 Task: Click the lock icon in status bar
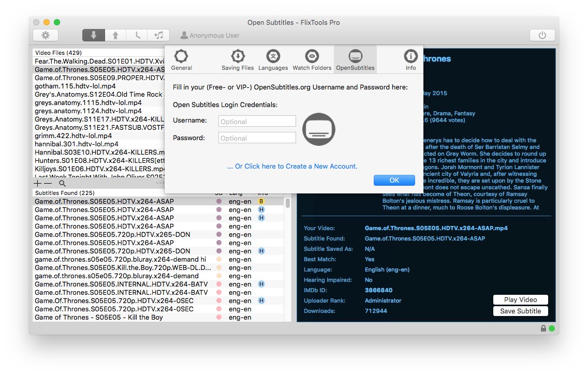click(543, 328)
